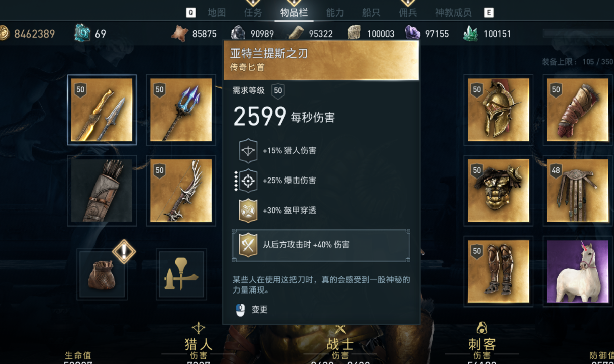This screenshot has height=364, width=614.
Task: Open the 任务 quests tab
Action: pyautogui.click(x=253, y=13)
